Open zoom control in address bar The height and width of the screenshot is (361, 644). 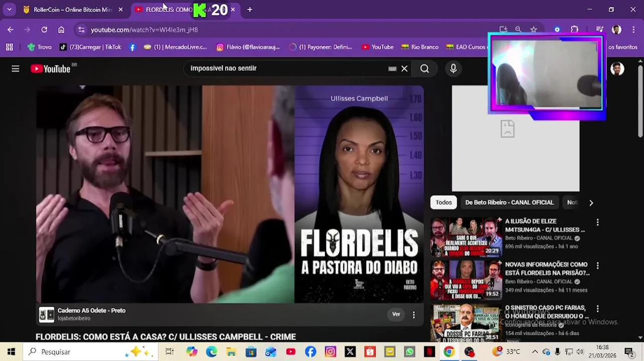point(518,30)
